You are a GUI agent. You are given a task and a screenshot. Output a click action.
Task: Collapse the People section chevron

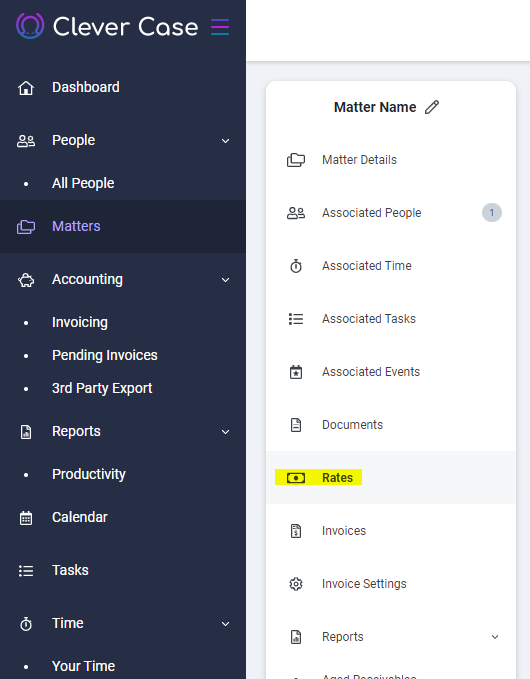226,141
